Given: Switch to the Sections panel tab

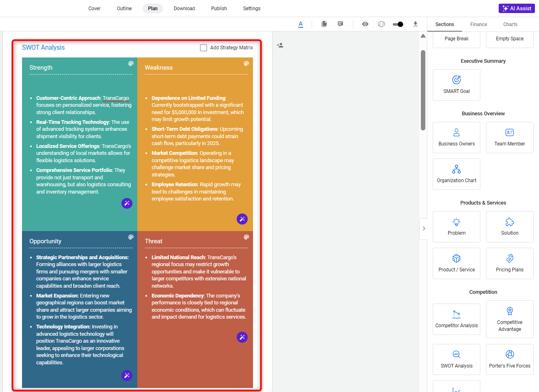Looking at the screenshot, I should [x=444, y=24].
